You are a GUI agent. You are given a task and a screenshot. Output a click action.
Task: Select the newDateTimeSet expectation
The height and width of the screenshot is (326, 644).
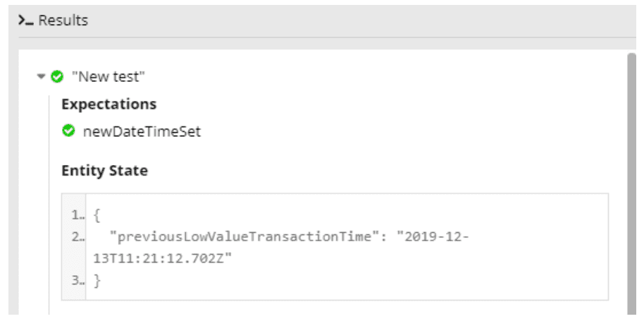(x=142, y=131)
